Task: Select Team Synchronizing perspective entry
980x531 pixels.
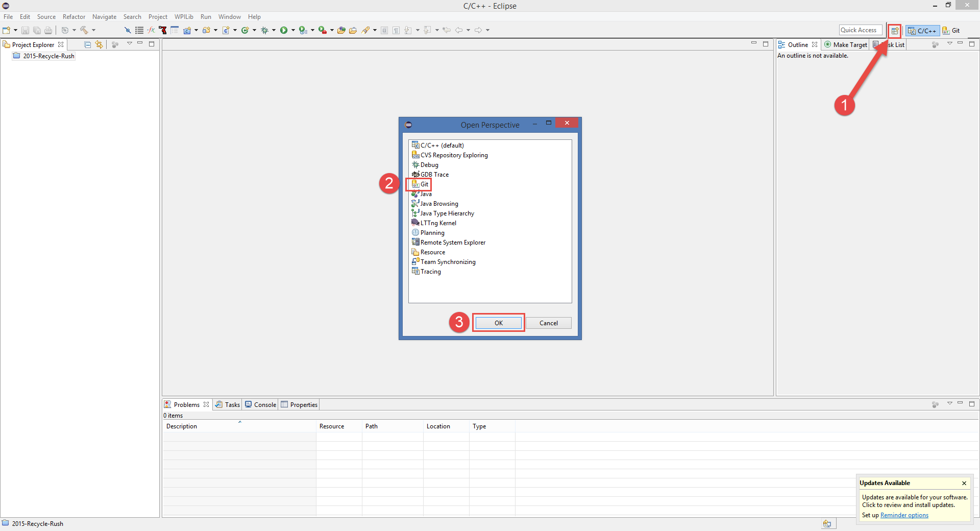Action: (x=444, y=262)
